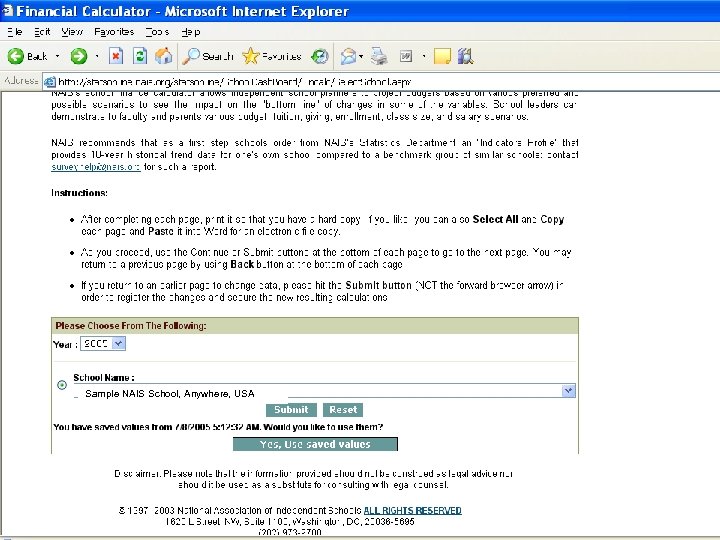Viewport: 720px width, 540px height.
Task: Click the Instructions heading text
Action: [x=79, y=193]
